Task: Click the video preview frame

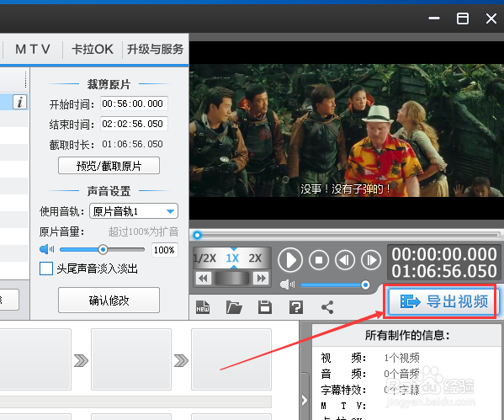Action: click(x=346, y=130)
